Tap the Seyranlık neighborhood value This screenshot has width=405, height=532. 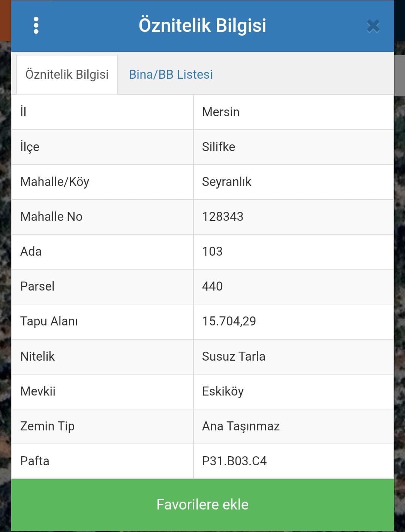[x=226, y=182]
